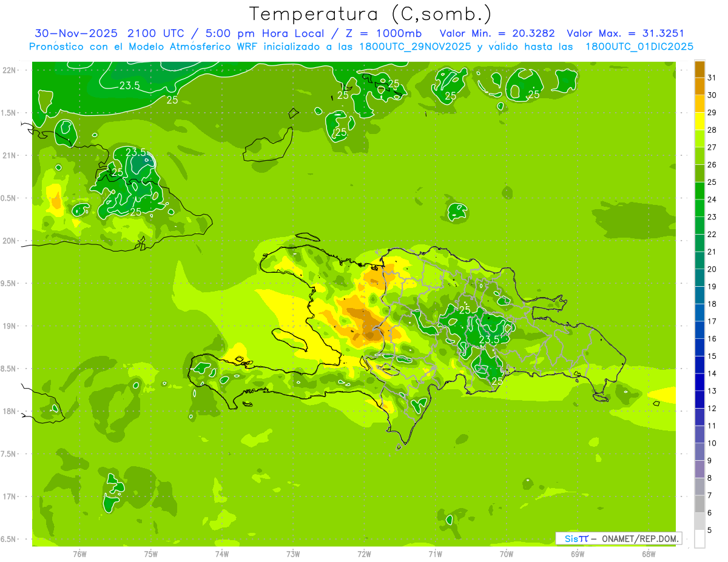
Task: Click the '75W' longitude label
Action: pyautogui.click(x=151, y=554)
